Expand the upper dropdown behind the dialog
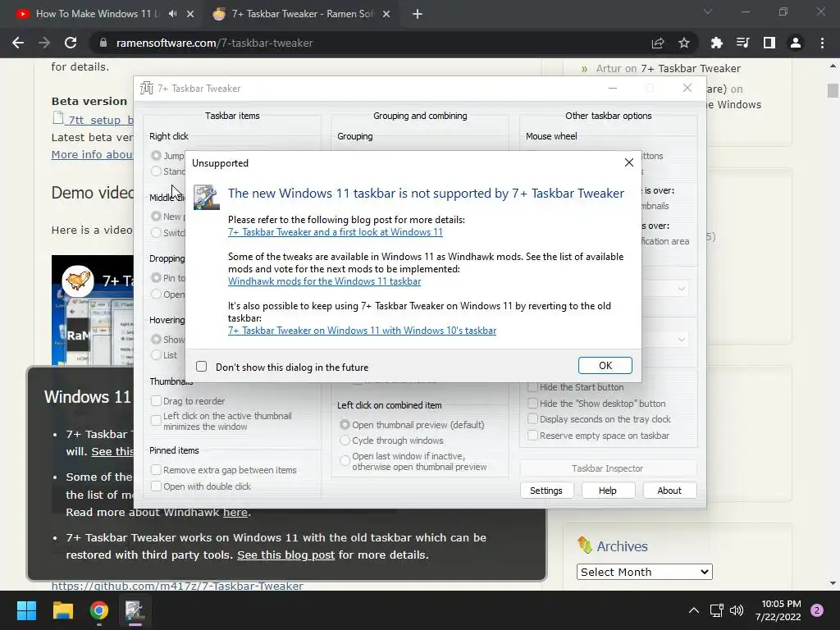The height and width of the screenshot is (630, 840). [682, 289]
